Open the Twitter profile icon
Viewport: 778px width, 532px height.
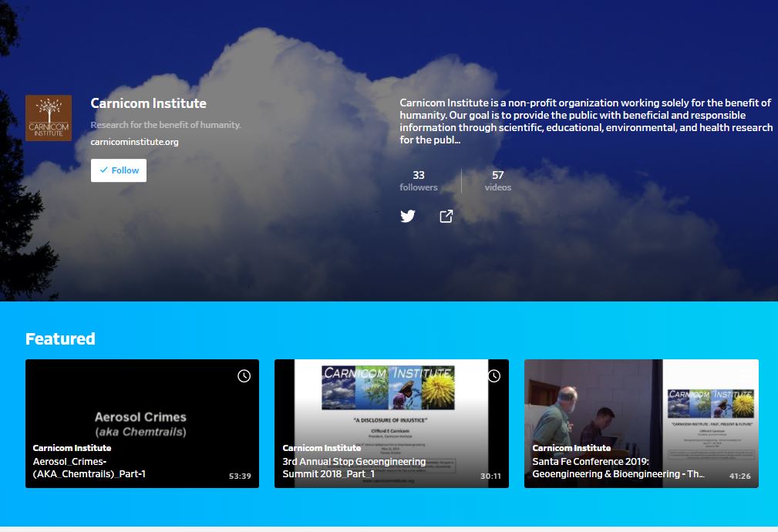coord(408,216)
